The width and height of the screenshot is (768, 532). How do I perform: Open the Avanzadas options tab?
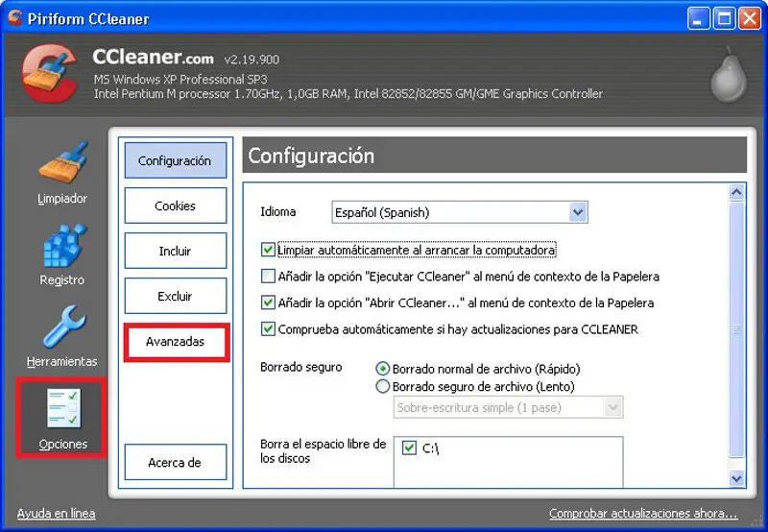(x=176, y=342)
